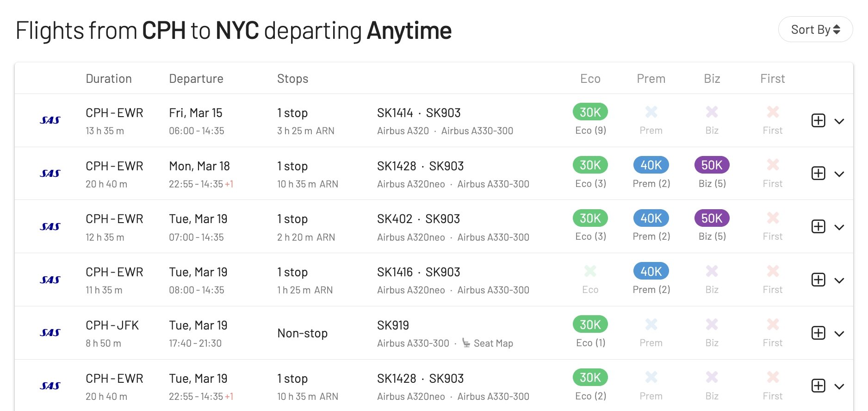Click plus icon for SK1416 flight
This screenshot has height=411, width=868.
(818, 280)
